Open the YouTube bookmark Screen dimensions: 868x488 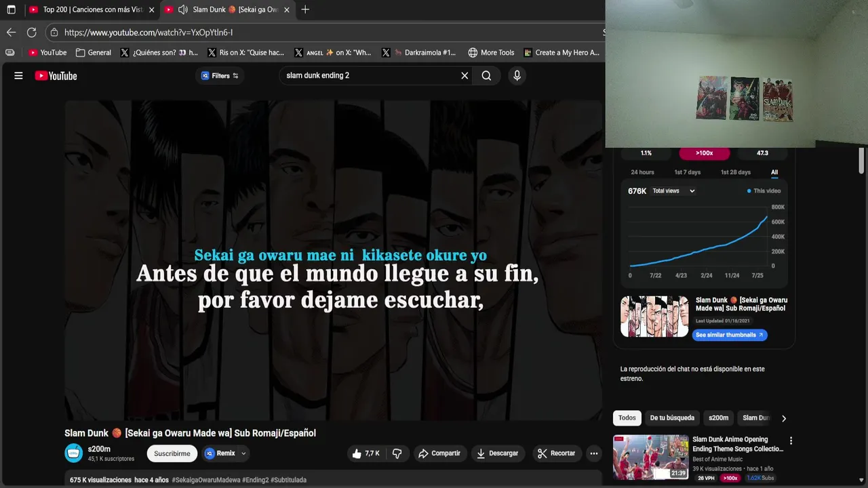point(47,52)
